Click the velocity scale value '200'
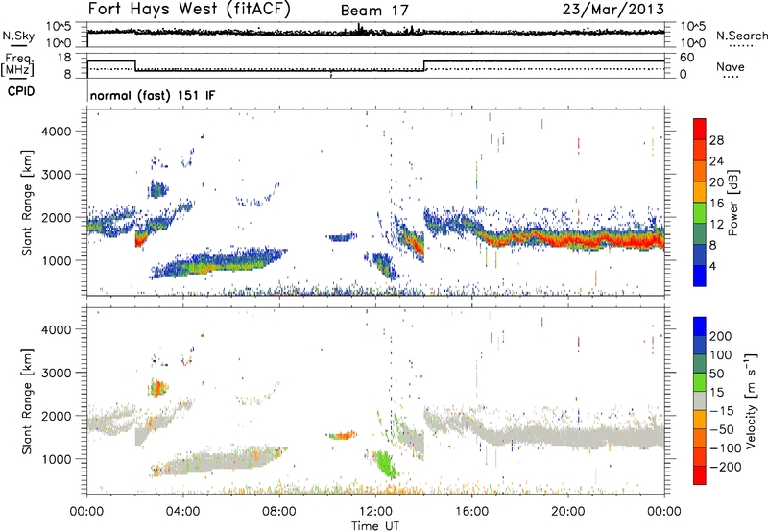The height and width of the screenshot is (532, 768). click(x=721, y=336)
